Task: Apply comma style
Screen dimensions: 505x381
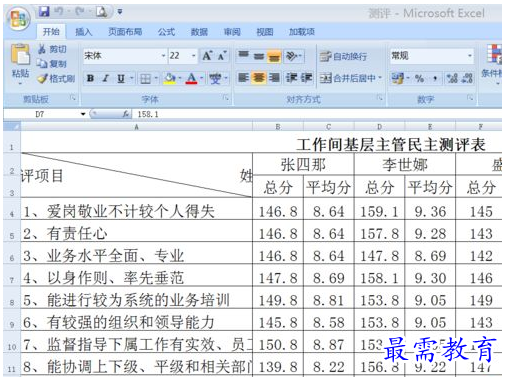Action: [435, 79]
